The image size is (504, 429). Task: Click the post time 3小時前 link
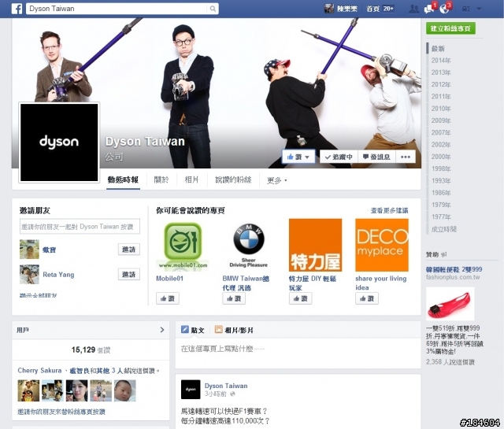215,394
